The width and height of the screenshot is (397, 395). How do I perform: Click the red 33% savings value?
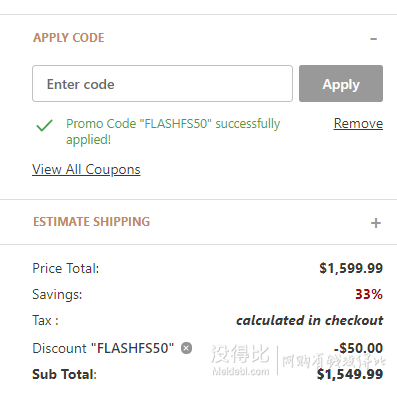369,294
